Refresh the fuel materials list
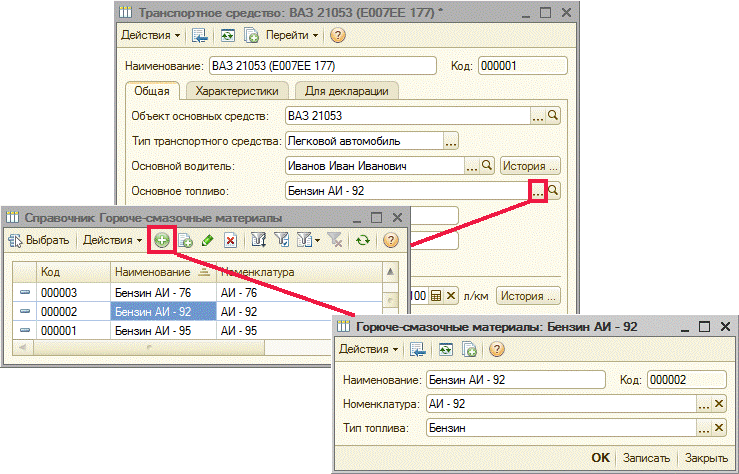Image resolution: width=739 pixels, height=474 pixels. pos(363,240)
